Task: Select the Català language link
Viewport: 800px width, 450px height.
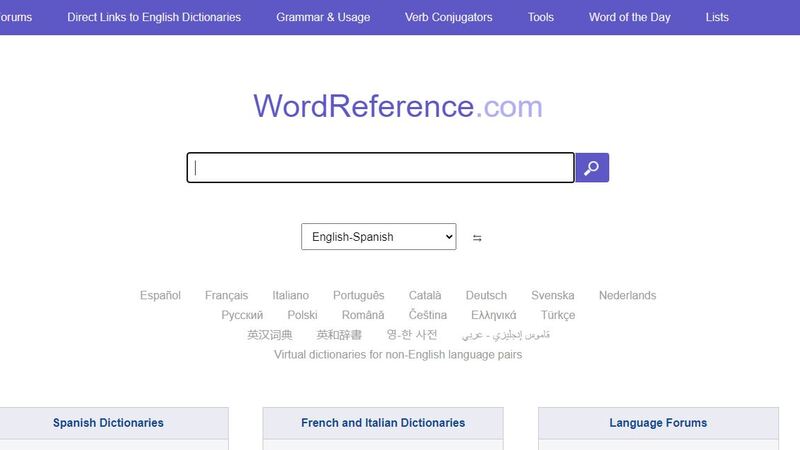Action: point(424,295)
